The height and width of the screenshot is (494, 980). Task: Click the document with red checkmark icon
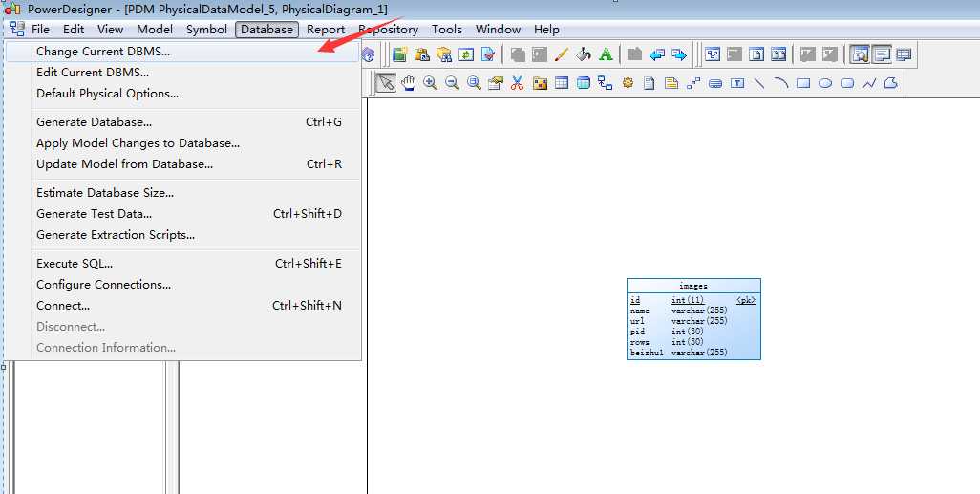pyautogui.click(x=488, y=54)
